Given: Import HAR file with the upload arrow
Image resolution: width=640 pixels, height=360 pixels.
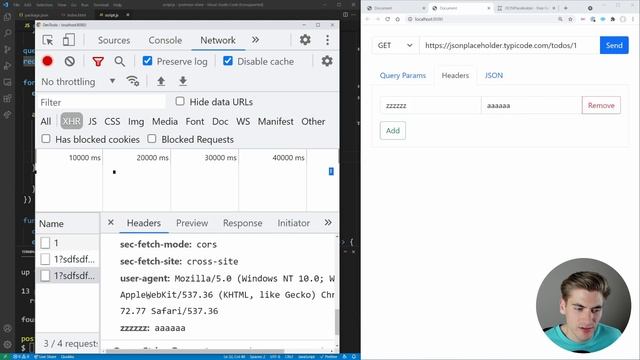Looking at the screenshot, I should tap(161, 81).
